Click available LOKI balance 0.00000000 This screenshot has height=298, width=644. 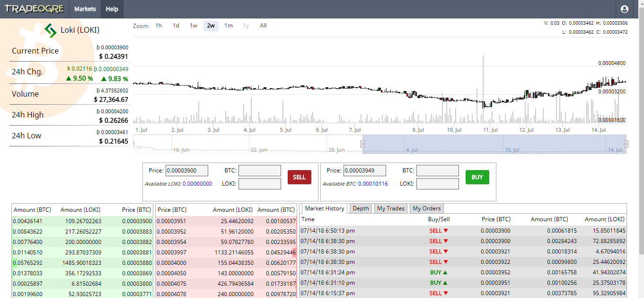pyautogui.click(x=197, y=184)
